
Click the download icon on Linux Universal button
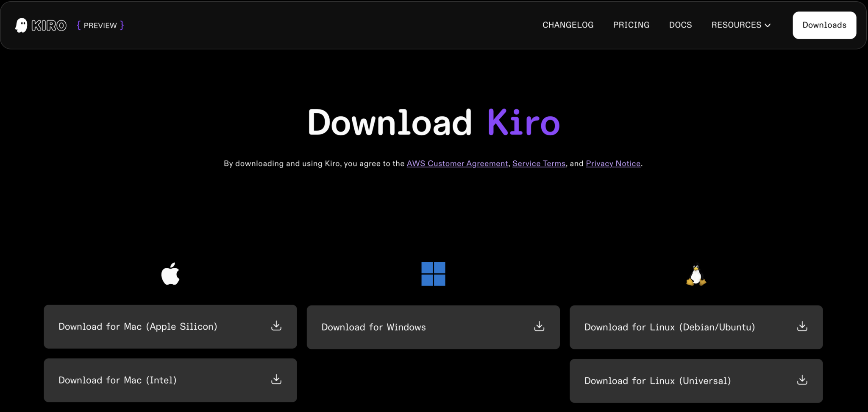coord(801,380)
